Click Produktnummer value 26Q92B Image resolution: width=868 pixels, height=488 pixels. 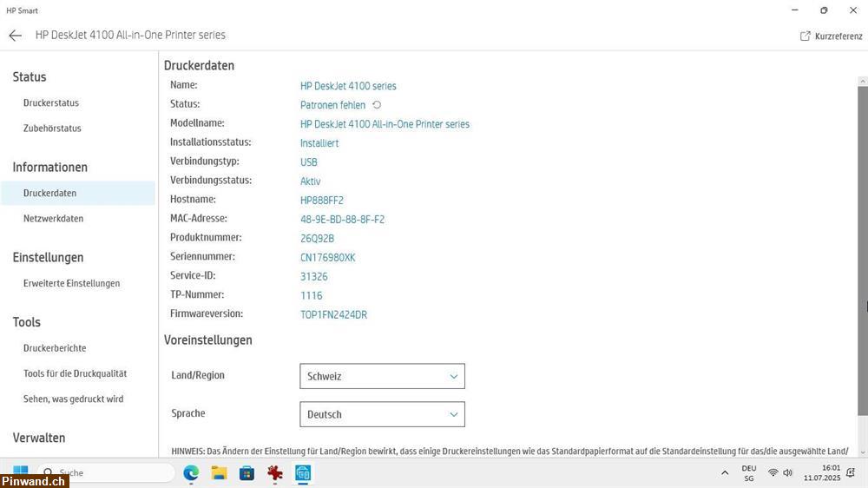[317, 238]
